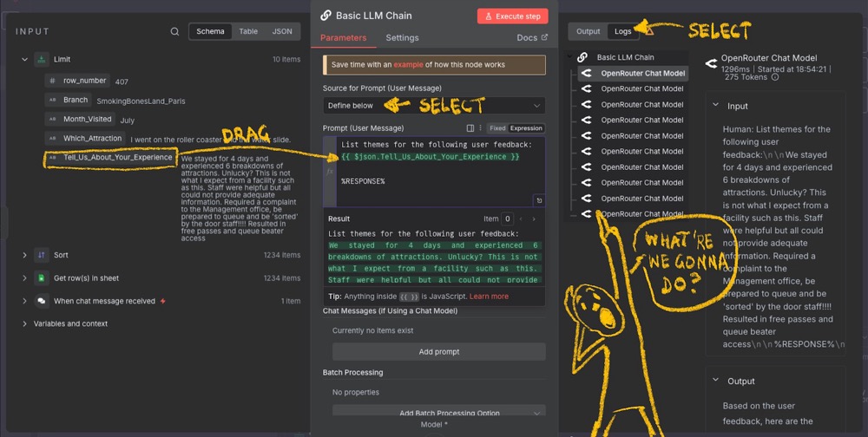The width and height of the screenshot is (868, 437).
Task: Click the prompt field options menu icon
Action: coord(482,128)
